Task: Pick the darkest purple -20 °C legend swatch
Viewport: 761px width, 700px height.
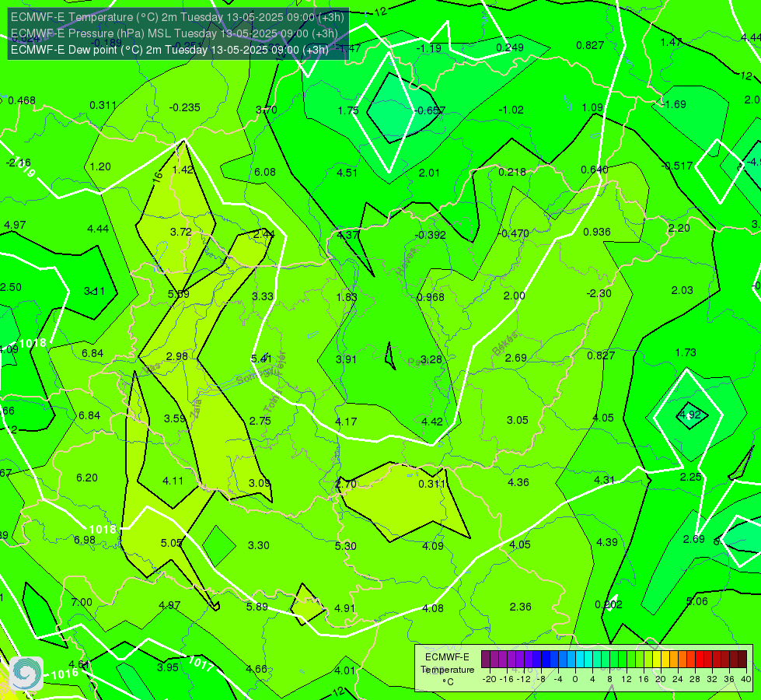Action: 486,660
